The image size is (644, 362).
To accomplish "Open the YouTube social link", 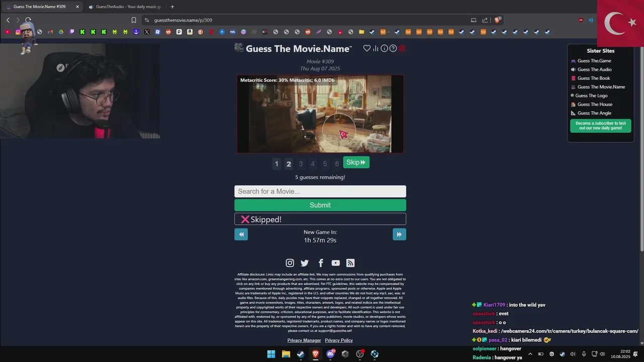I will pyautogui.click(x=336, y=263).
